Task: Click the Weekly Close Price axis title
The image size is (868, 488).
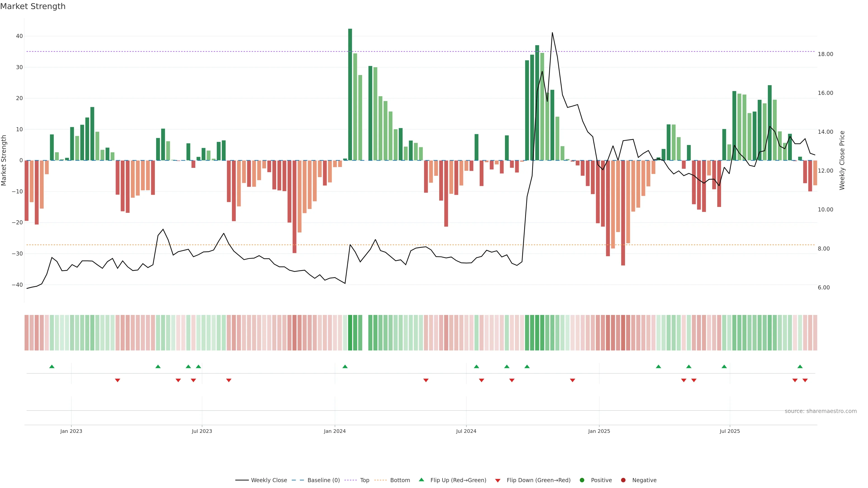Action: coord(842,160)
